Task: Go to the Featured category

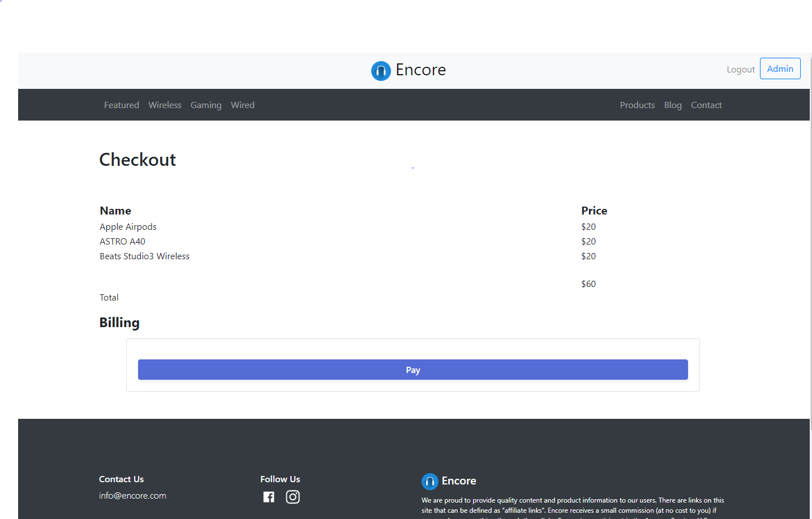Action: 122,105
